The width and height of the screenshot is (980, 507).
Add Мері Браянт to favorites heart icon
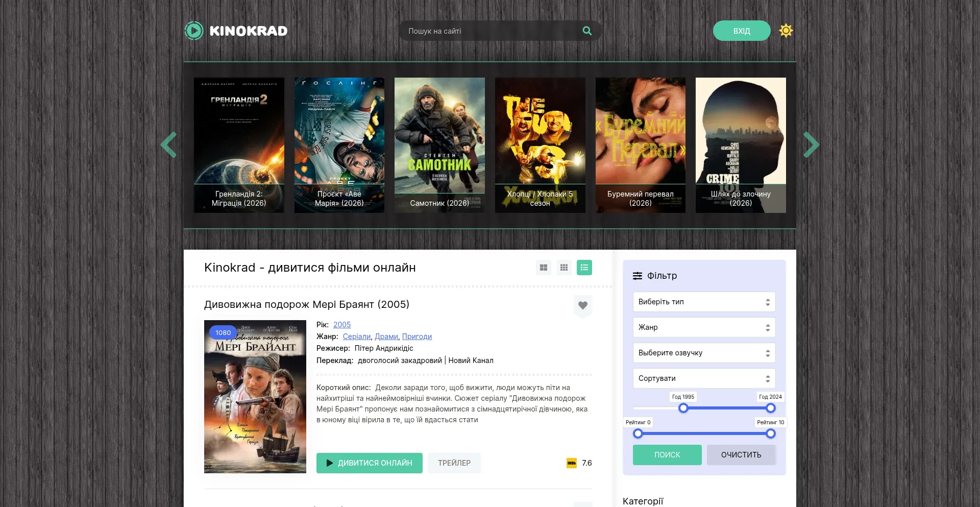[583, 305]
